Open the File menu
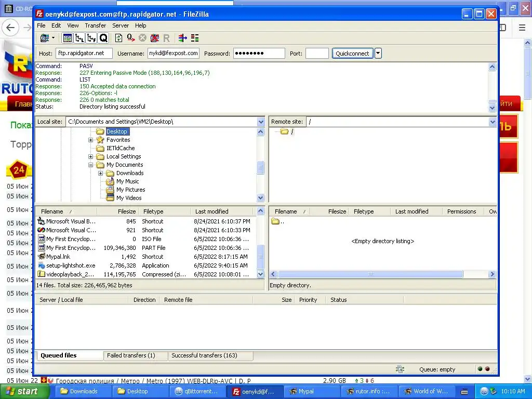Image resolution: width=532 pixels, height=399 pixels. [x=41, y=25]
